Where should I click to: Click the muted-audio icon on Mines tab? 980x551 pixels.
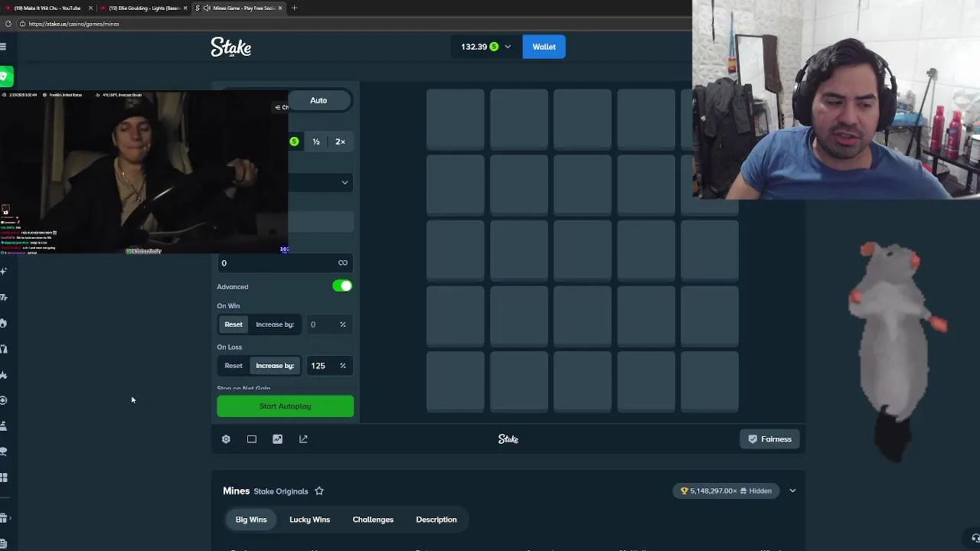click(x=207, y=8)
